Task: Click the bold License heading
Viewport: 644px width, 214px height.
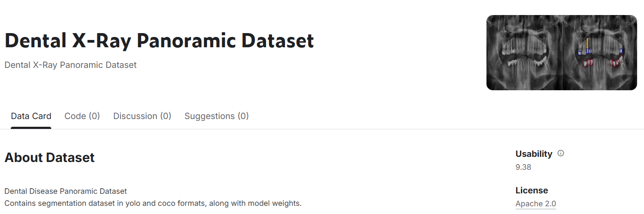Action: [x=532, y=190]
